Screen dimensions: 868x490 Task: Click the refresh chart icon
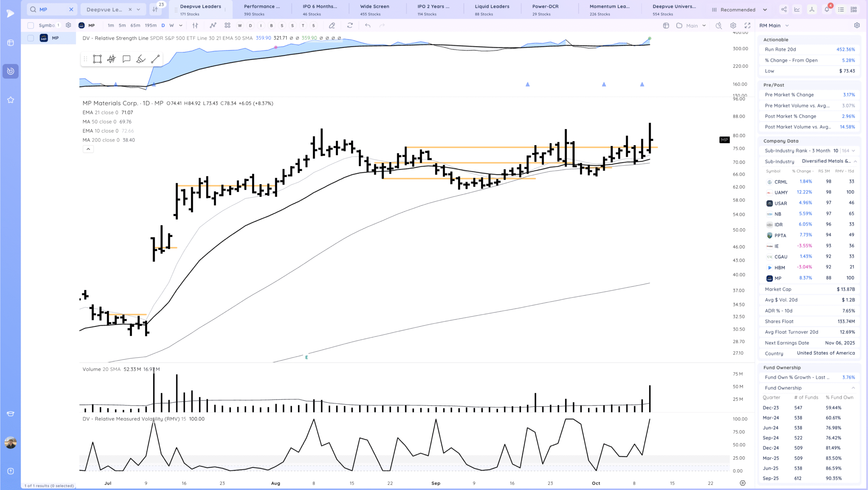coord(350,25)
